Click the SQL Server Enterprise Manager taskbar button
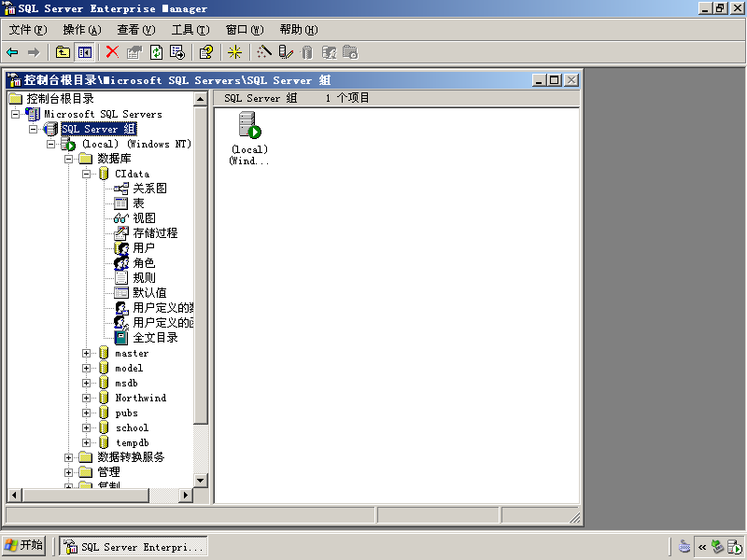This screenshot has height=560, width=747. (x=134, y=546)
